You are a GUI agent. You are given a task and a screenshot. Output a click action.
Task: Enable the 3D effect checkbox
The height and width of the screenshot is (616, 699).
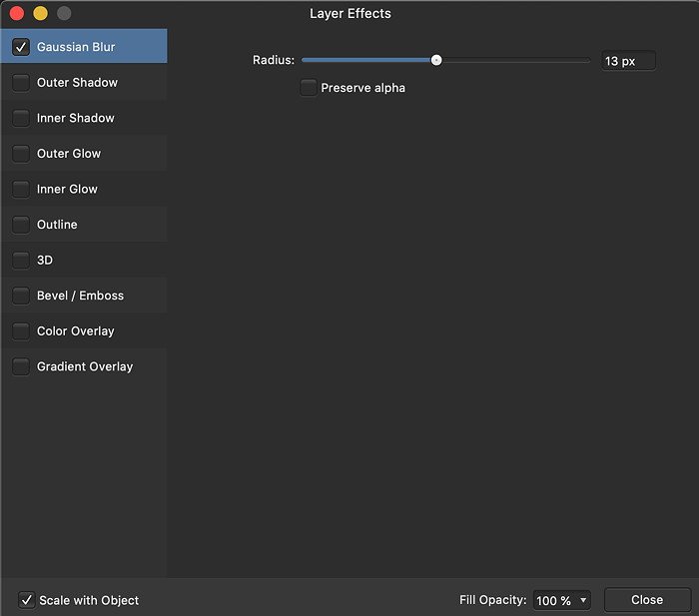[x=21, y=260]
